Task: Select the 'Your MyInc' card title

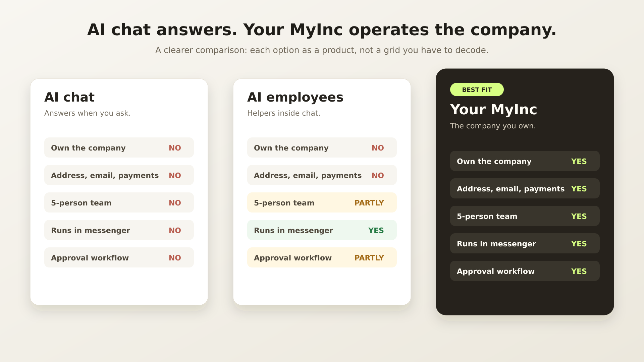Action: [x=493, y=110]
